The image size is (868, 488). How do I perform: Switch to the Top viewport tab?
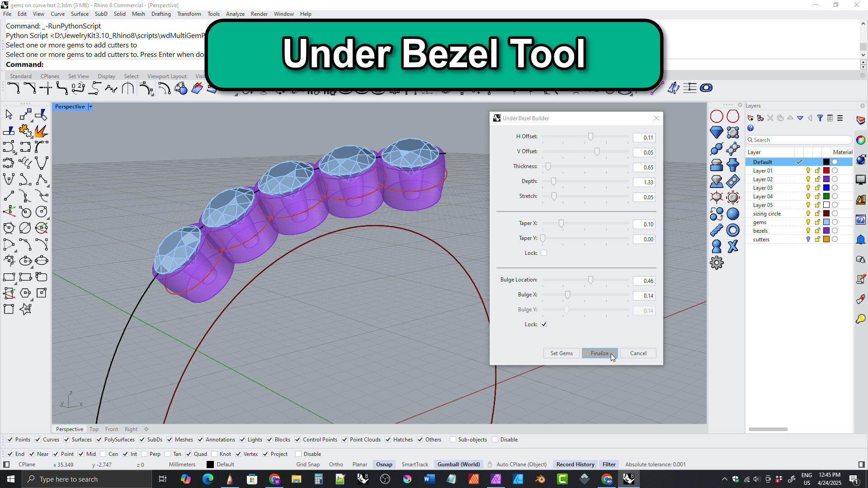(x=94, y=429)
